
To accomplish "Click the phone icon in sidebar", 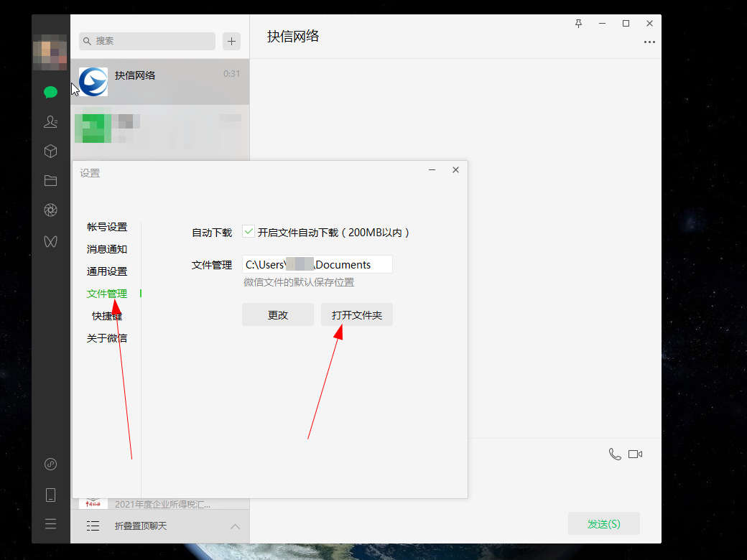I will click(50, 495).
